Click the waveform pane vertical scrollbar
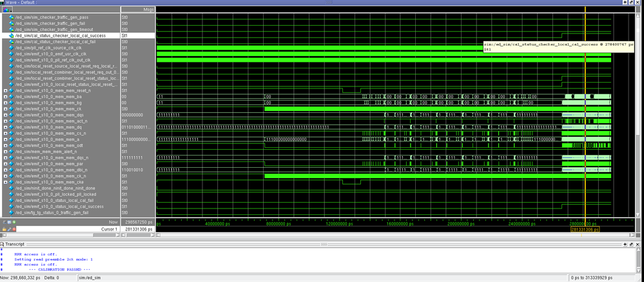The image size is (644, 282). tap(638, 115)
